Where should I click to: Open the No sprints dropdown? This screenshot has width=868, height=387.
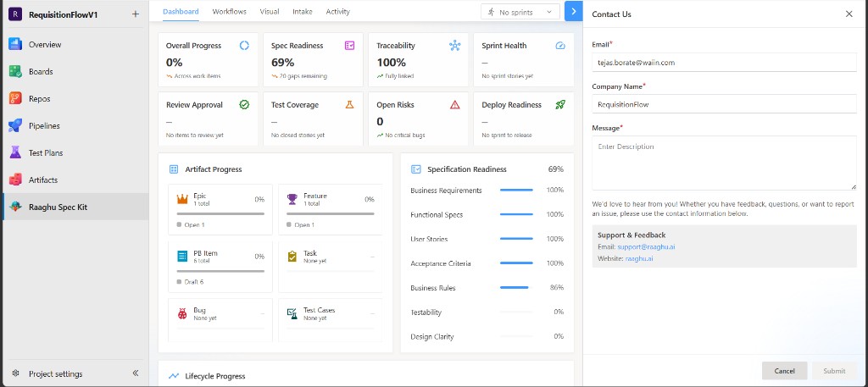click(x=520, y=12)
